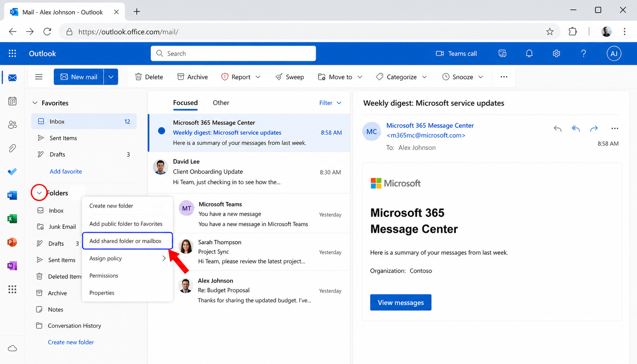Click into the Search box
The height and width of the screenshot is (364, 637).
pyautogui.click(x=233, y=54)
